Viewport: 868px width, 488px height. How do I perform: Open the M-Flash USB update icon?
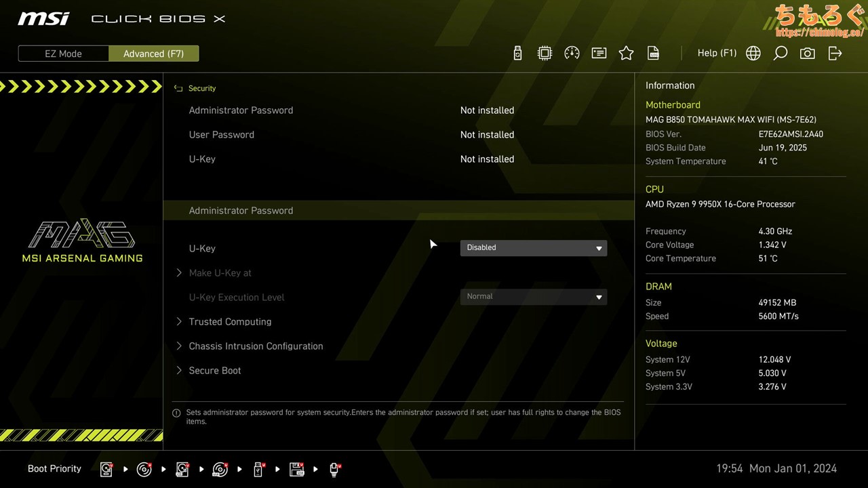(517, 54)
